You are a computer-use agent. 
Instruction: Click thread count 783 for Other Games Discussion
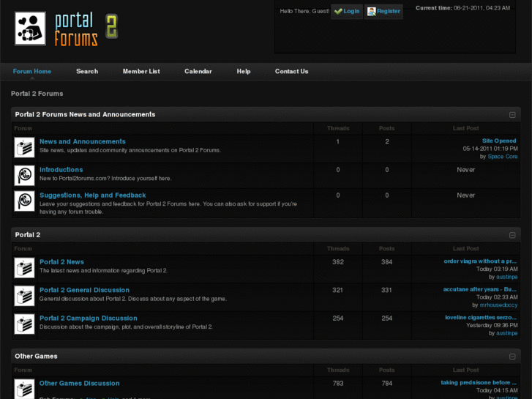point(338,383)
